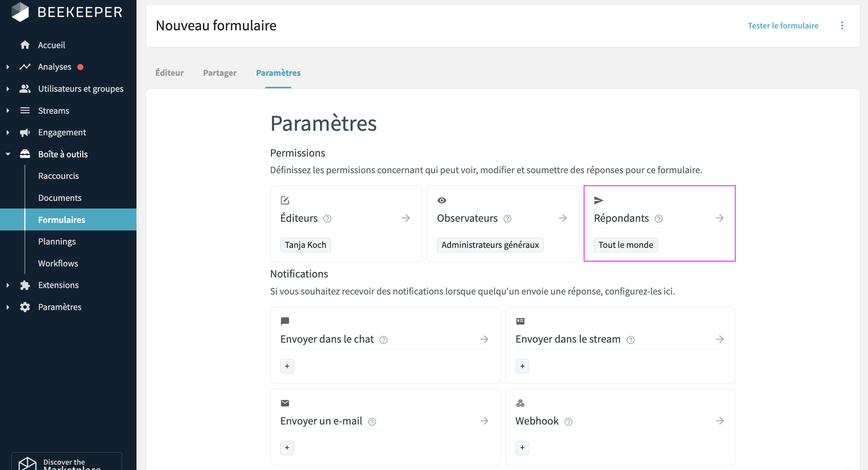Click the help icon next to Webhook
868x470 pixels.
[569, 422]
